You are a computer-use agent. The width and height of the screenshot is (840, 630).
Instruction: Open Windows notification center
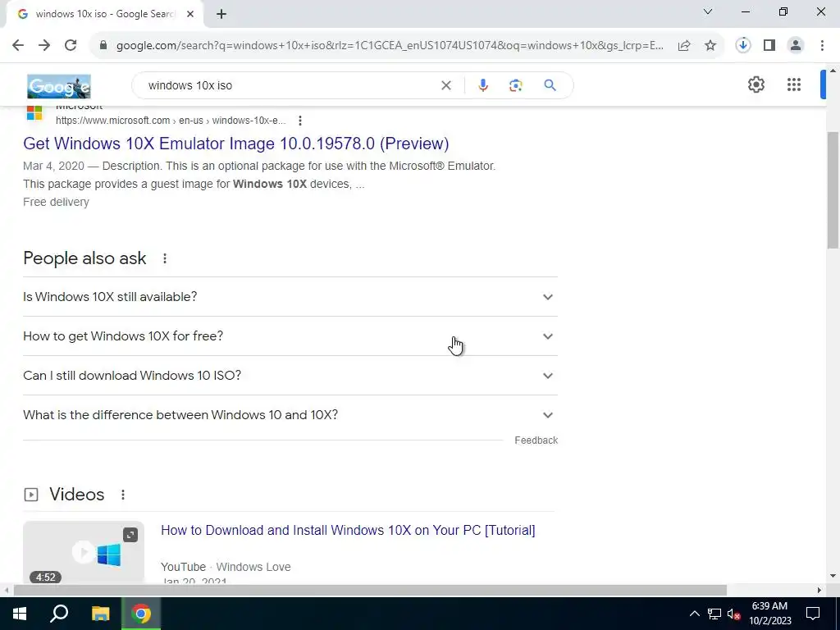point(813,614)
